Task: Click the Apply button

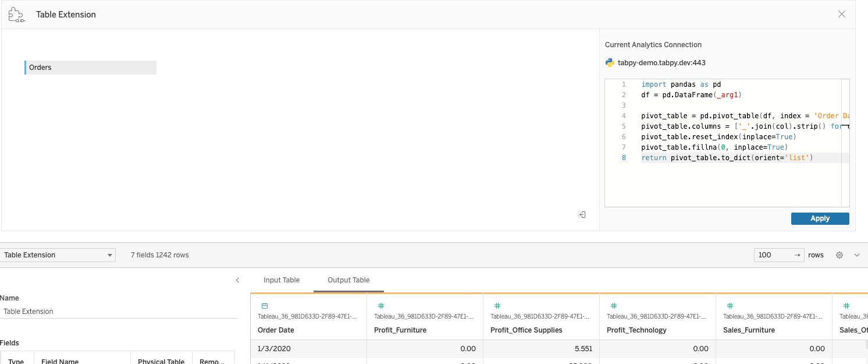Action: coord(820,218)
